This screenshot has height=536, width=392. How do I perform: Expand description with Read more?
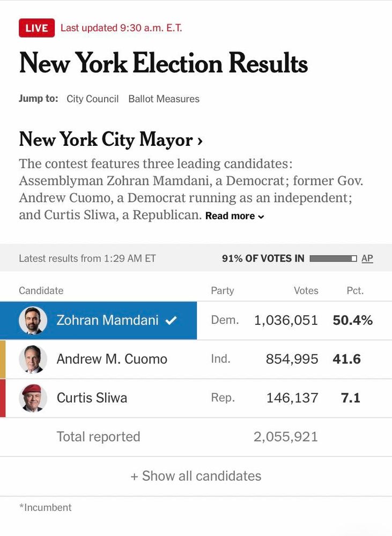coord(231,216)
